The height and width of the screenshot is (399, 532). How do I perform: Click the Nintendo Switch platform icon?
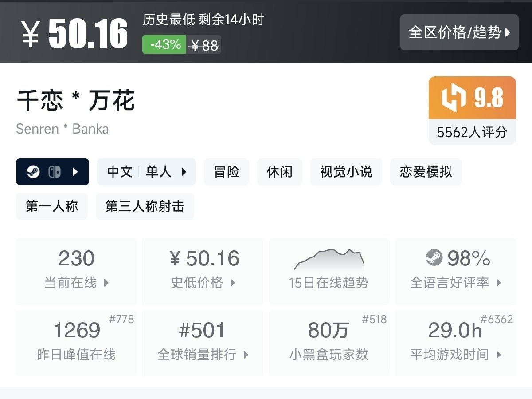[x=55, y=172]
